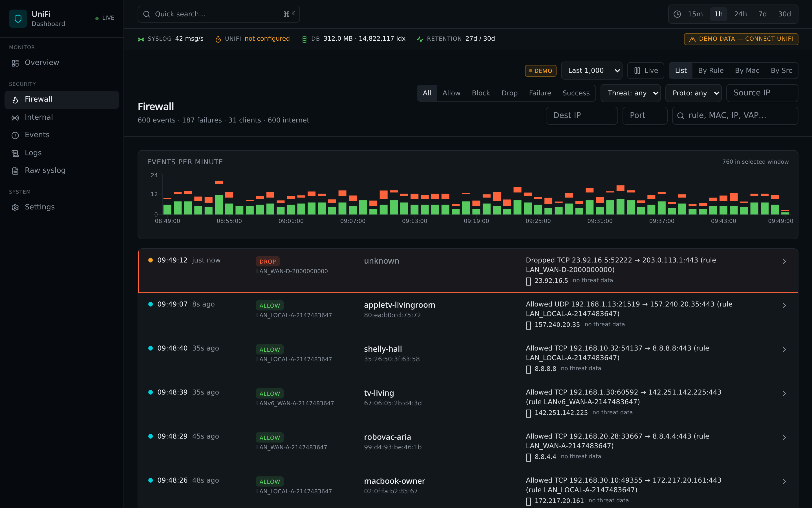Click the flag icon beside 157.240.20.35
This screenshot has width=812, height=508.
tap(528, 325)
